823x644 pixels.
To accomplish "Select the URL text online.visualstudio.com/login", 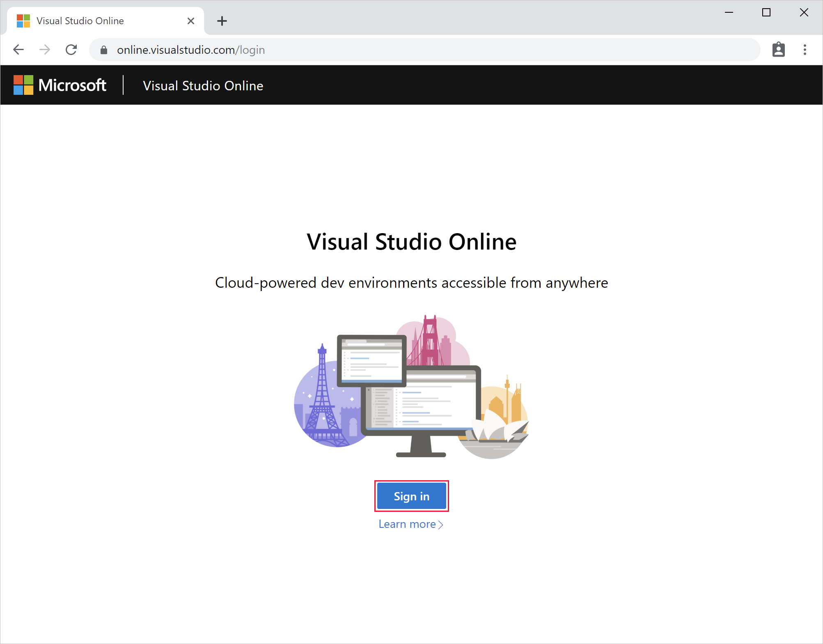I will [x=190, y=50].
